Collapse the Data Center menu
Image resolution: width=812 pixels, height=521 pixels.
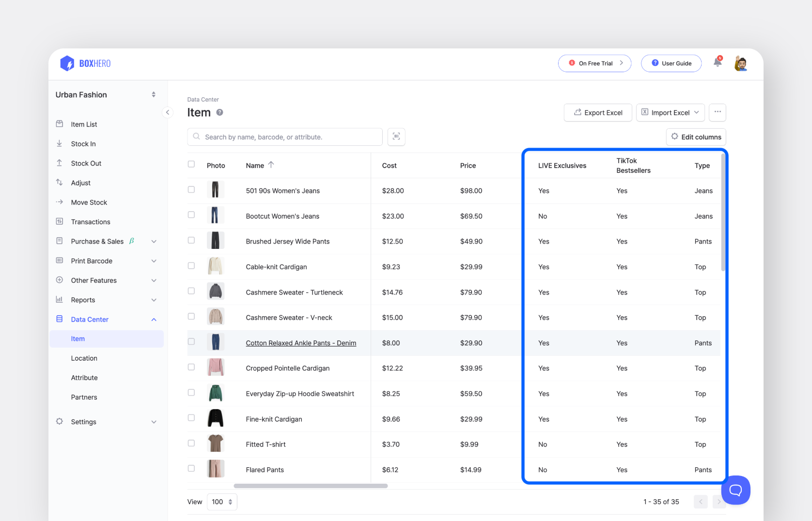point(154,319)
